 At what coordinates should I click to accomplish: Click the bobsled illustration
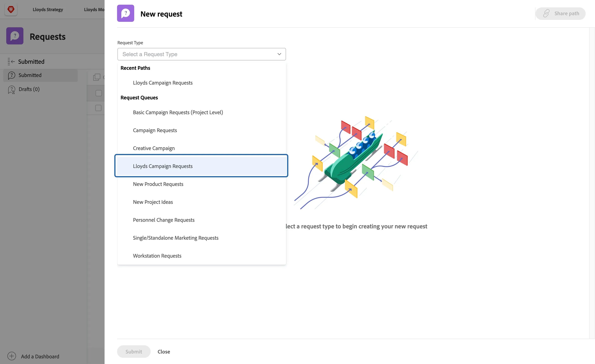(356, 163)
